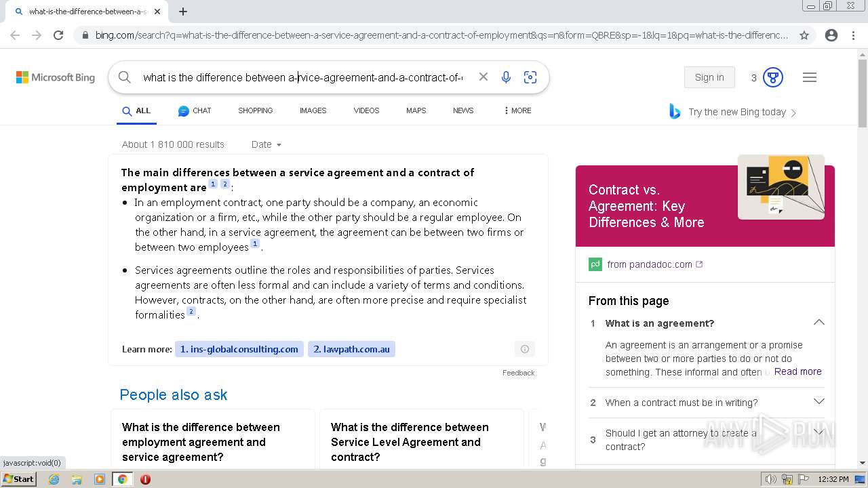Select the ALL search tab
Screen dimensions: 868x488
136,110
